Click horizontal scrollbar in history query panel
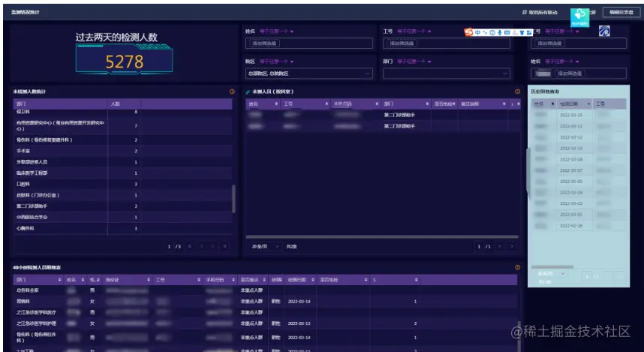 (x=552, y=267)
